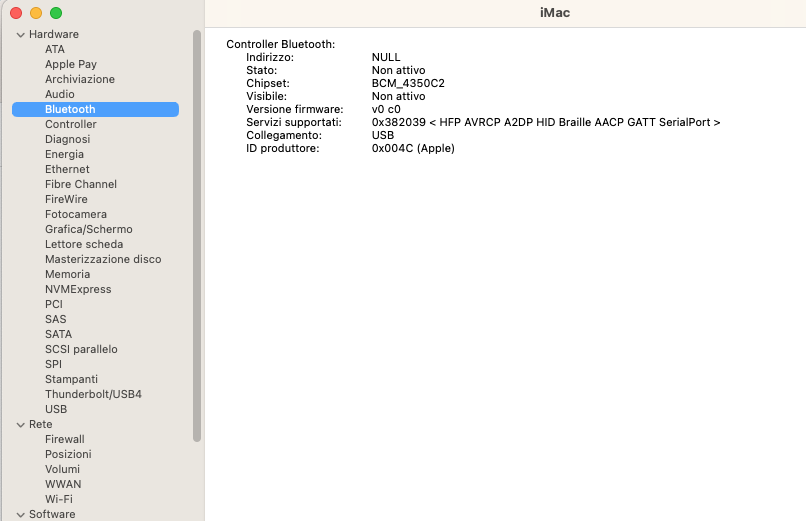Image resolution: width=806 pixels, height=521 pixels.
Task: Select Apple Pay in the sidebar
Action: click(x=71, y=64)
